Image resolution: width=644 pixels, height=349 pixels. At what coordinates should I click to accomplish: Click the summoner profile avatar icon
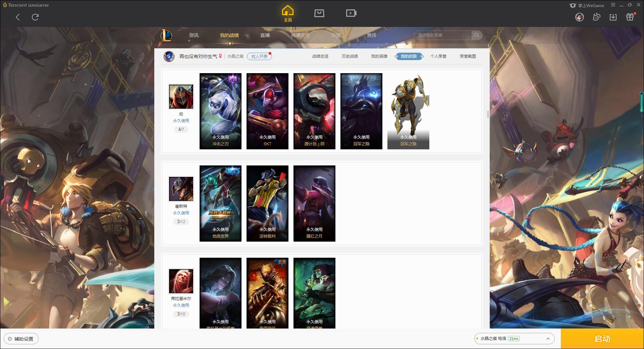click(169, 56)
